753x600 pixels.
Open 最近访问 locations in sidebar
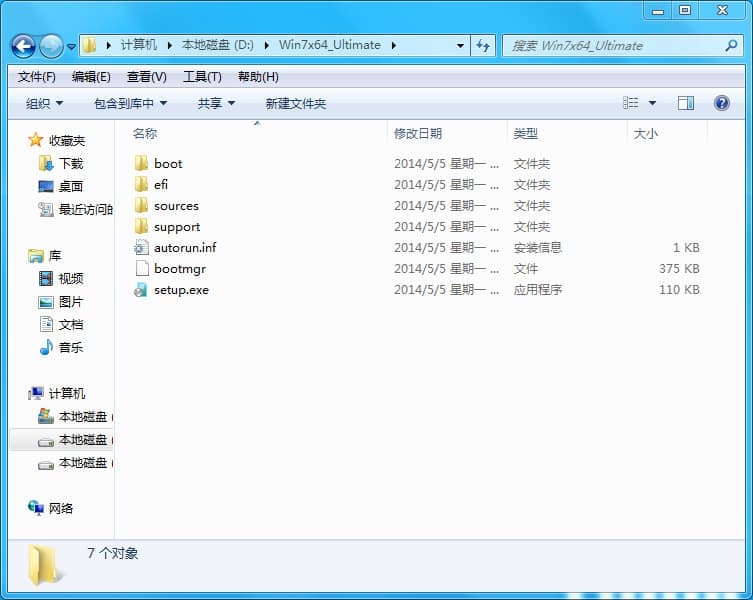[75, 209]
